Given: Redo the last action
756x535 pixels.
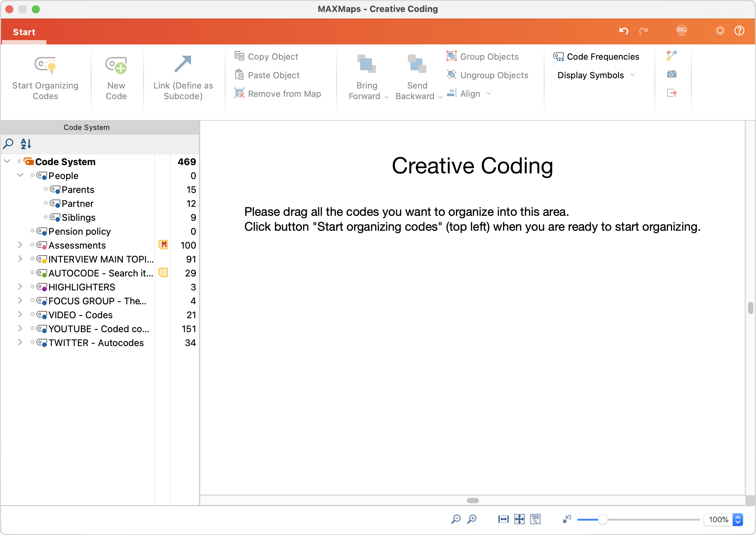Looking at the screenshot, I should coord(644,31).
